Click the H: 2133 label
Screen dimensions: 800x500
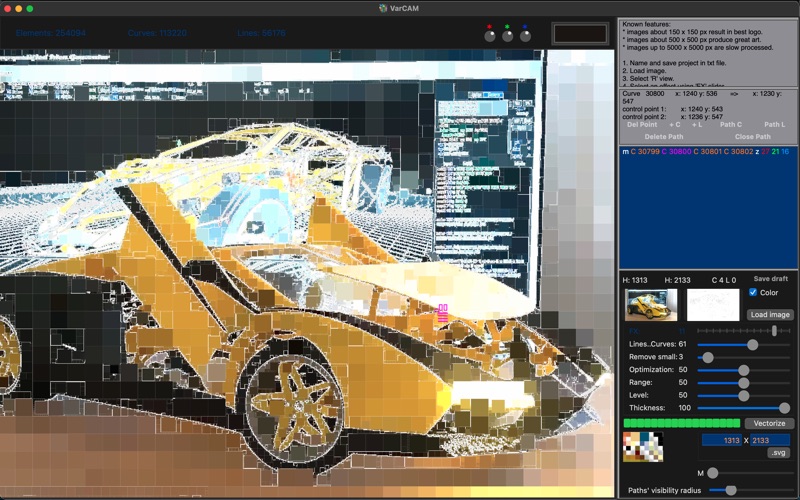[x=677, y=280]
